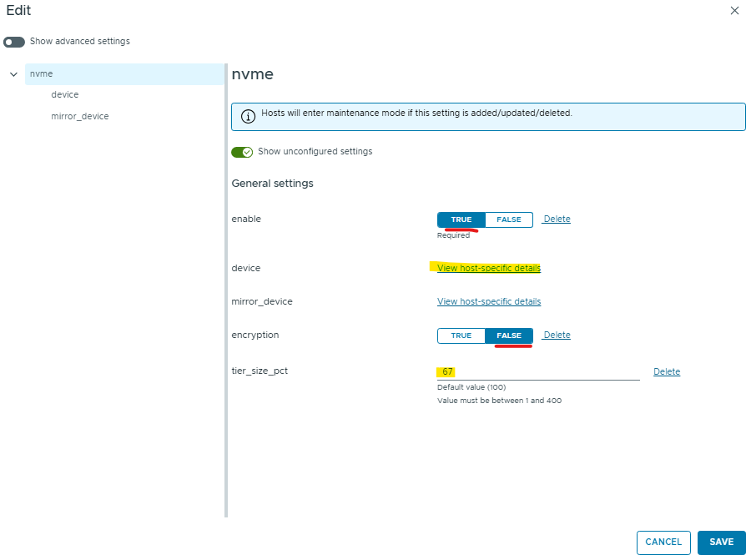Delete the encryption setting
Image resolution: width=751 pixels, height=560 pixels.
point(557,335)
